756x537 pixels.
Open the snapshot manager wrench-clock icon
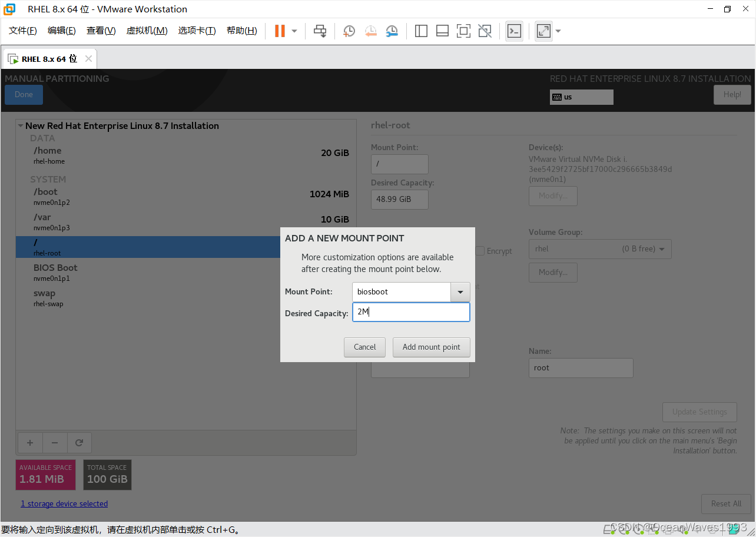(x=392, y=31)
